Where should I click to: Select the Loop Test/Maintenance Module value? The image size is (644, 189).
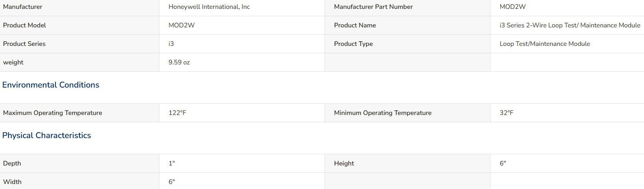click(x=545, y=44)
